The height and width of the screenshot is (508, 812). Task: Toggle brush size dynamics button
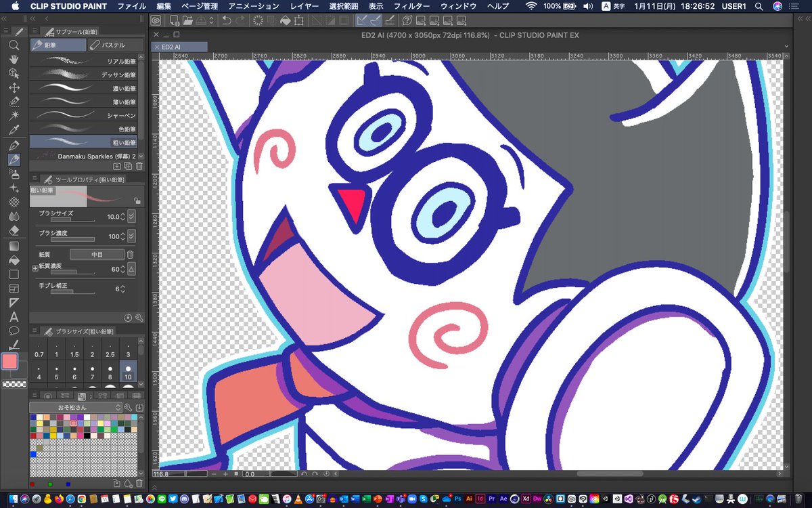click(132, 217)
